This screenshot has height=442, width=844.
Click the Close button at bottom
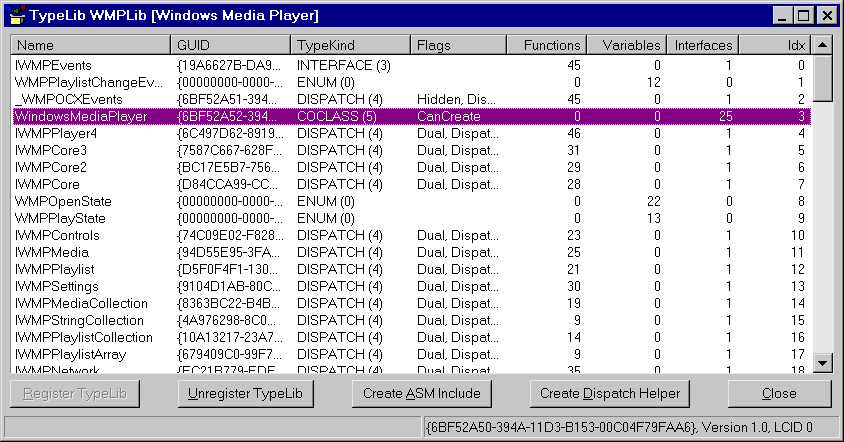click(779, 394)
